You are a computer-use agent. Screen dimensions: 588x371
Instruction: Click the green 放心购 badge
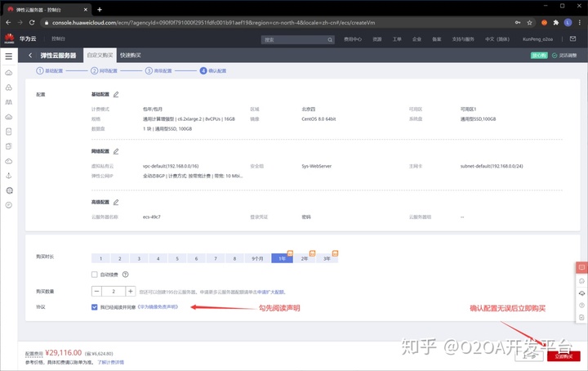[x=539, y=55]
